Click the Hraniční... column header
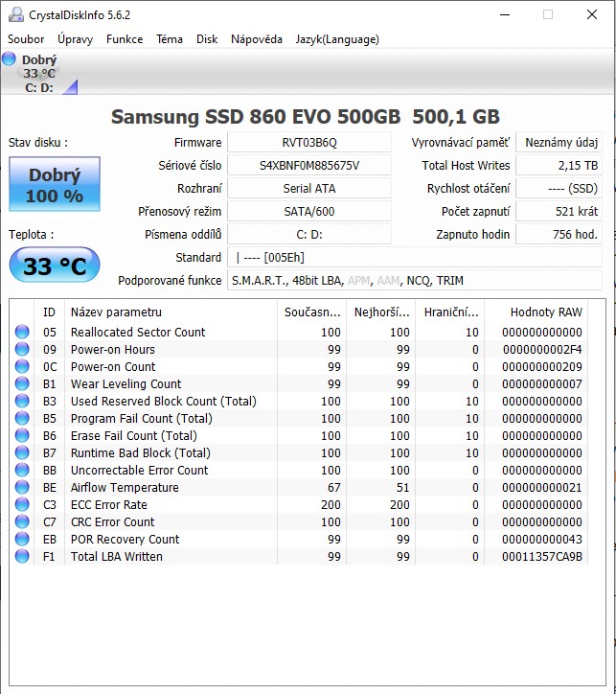This screenshot has height=694, width=616. pyautogui.click(x=450, y=312)
